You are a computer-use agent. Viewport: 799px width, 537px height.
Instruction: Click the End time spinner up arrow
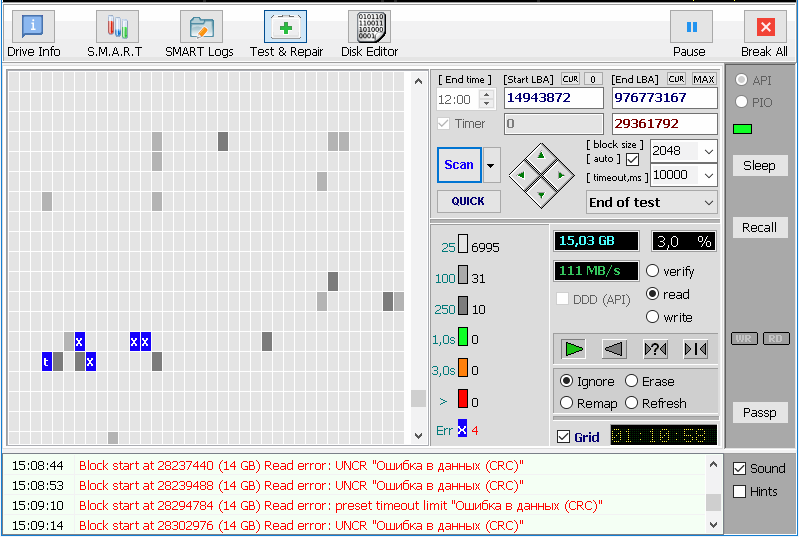tap(487, 94)
